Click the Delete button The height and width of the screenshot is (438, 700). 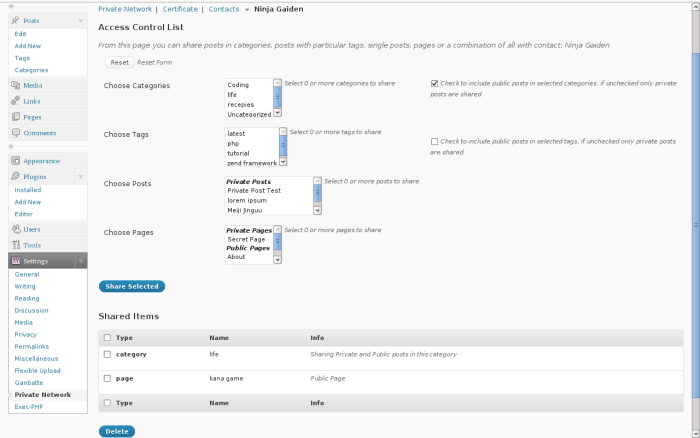click(117, 431)
